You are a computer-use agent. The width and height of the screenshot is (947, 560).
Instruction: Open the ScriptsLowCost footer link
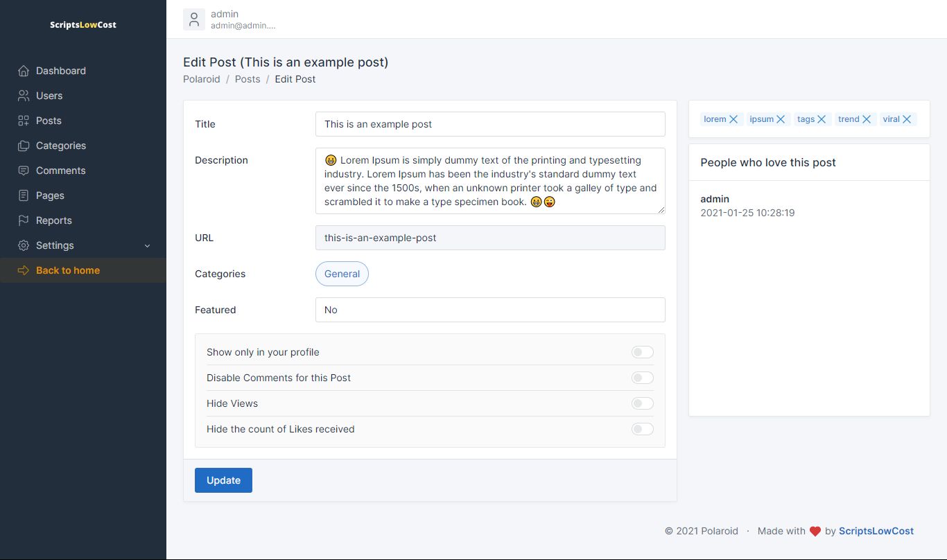876,531
